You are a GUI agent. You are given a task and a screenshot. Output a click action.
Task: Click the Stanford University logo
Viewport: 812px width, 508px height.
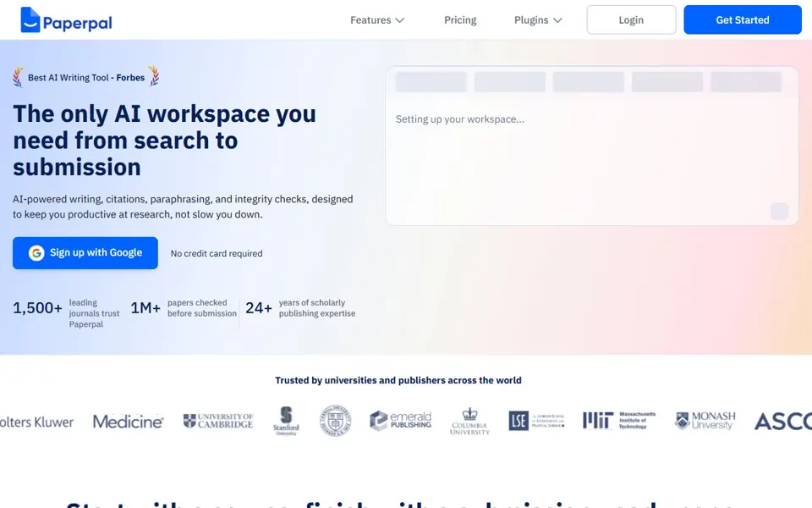[x=286, y=421]
